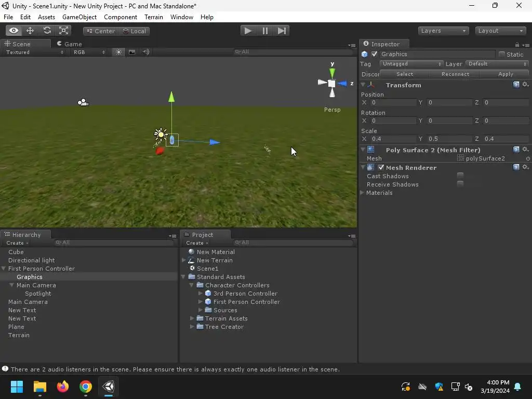The width and height of the screenshot is (532, 399).
Task: Toggle the Graphics object active checkbox
Action: (374, 54)
